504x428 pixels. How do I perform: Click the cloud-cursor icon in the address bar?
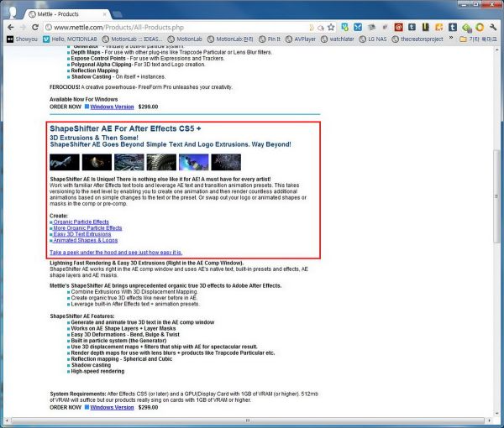321,28
